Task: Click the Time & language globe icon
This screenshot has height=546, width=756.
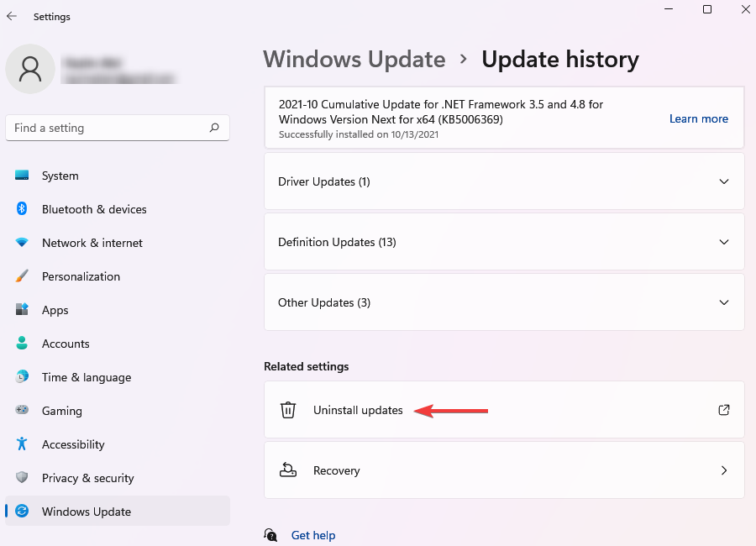Action: coord(22,376)
